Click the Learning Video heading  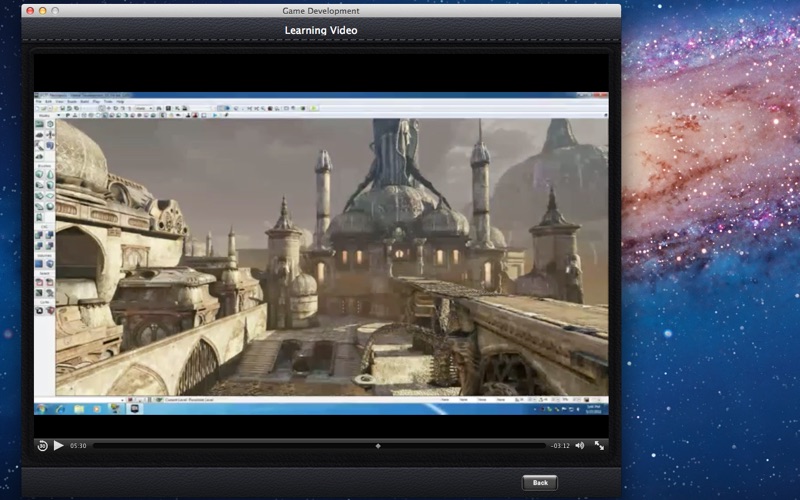(x=321, y=30)
